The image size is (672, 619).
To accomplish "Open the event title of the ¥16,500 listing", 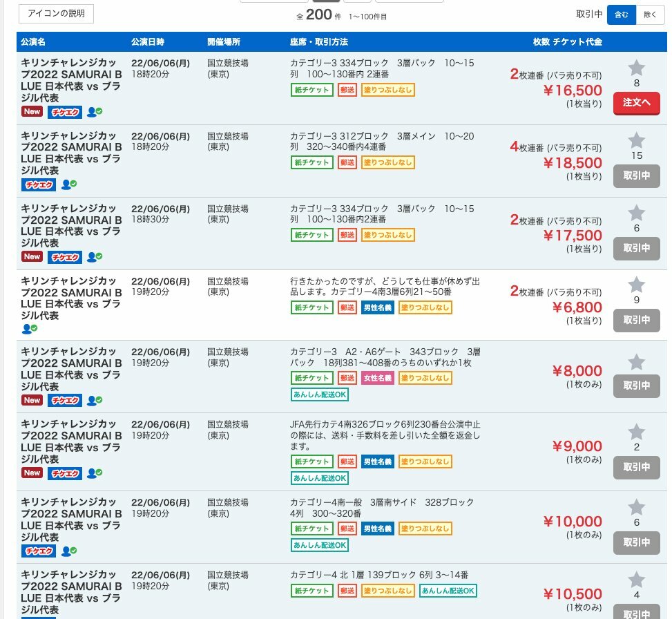I will coord(71,80).
